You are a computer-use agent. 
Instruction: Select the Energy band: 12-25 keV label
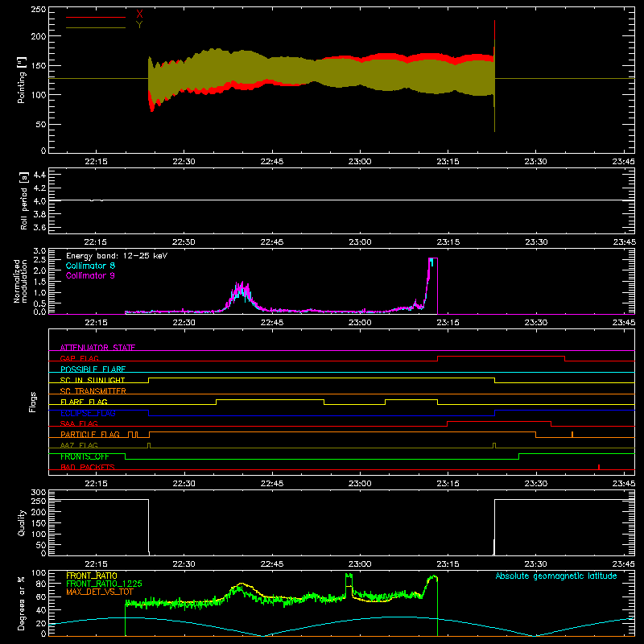coord(117,256)
